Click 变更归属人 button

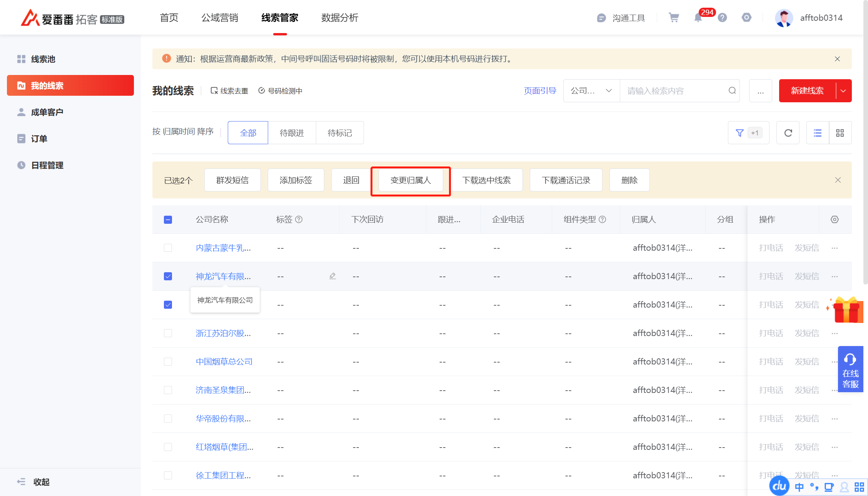(411, 180)
